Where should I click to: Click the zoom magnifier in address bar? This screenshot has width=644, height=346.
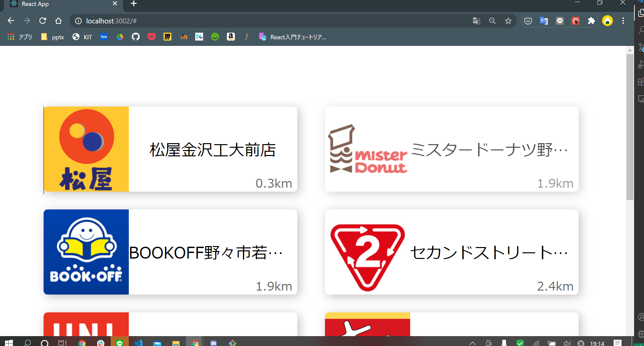(492, 21)
